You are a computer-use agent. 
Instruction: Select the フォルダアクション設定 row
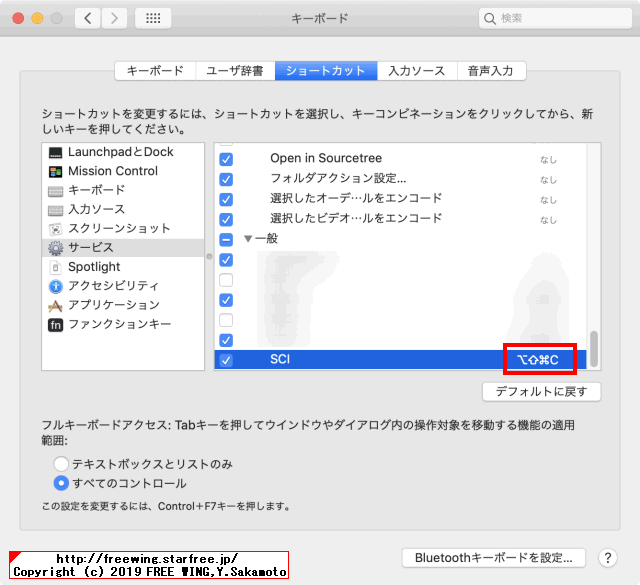tap(400, 179)
